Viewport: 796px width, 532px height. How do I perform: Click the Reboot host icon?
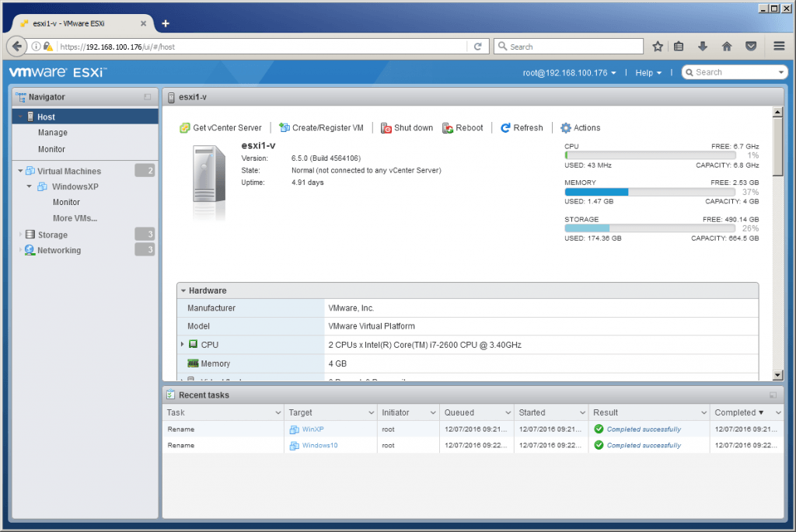coord(448,128)
